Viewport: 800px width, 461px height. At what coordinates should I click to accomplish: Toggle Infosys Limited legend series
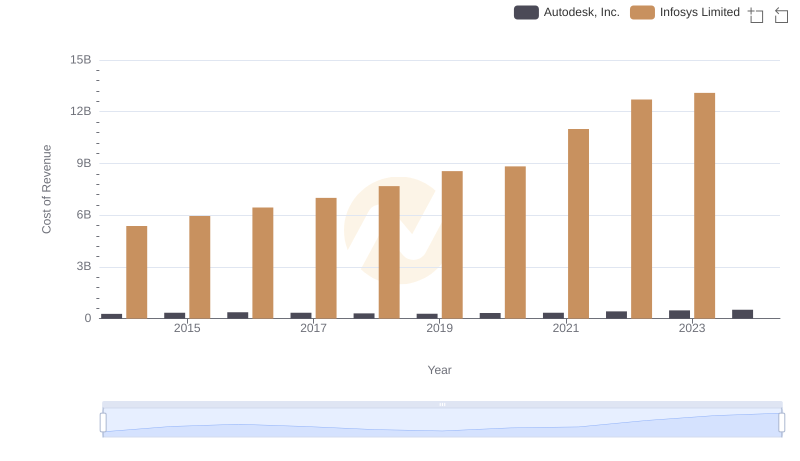[685, 12]
